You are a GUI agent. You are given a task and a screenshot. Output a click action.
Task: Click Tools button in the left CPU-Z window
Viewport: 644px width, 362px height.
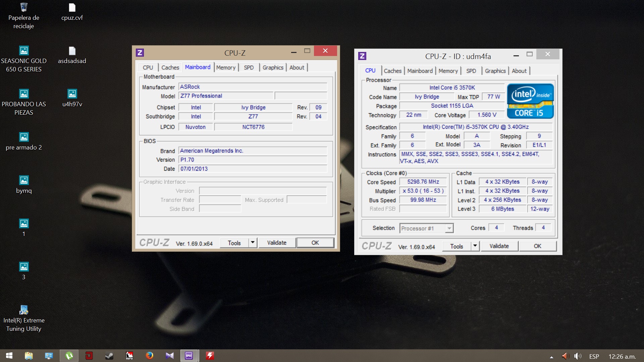point(234,243)
